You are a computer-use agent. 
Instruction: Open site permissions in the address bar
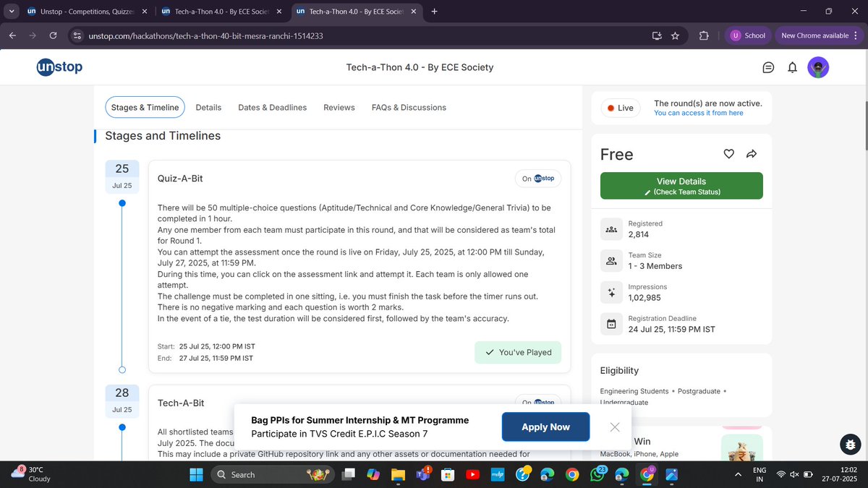pyautogui.click(x=77, y=35)
